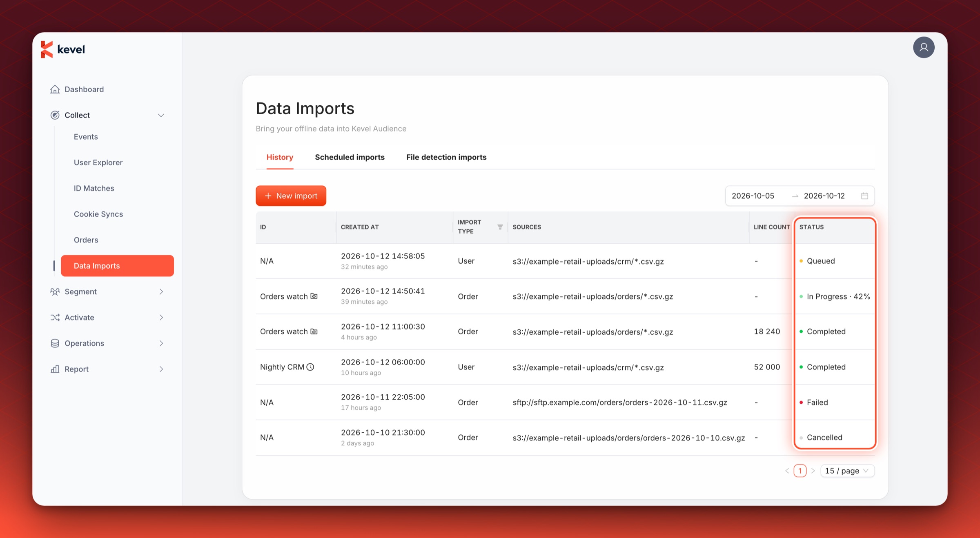
Task: Open User Explorer in the sidebar
Action: tap(98, 162)
